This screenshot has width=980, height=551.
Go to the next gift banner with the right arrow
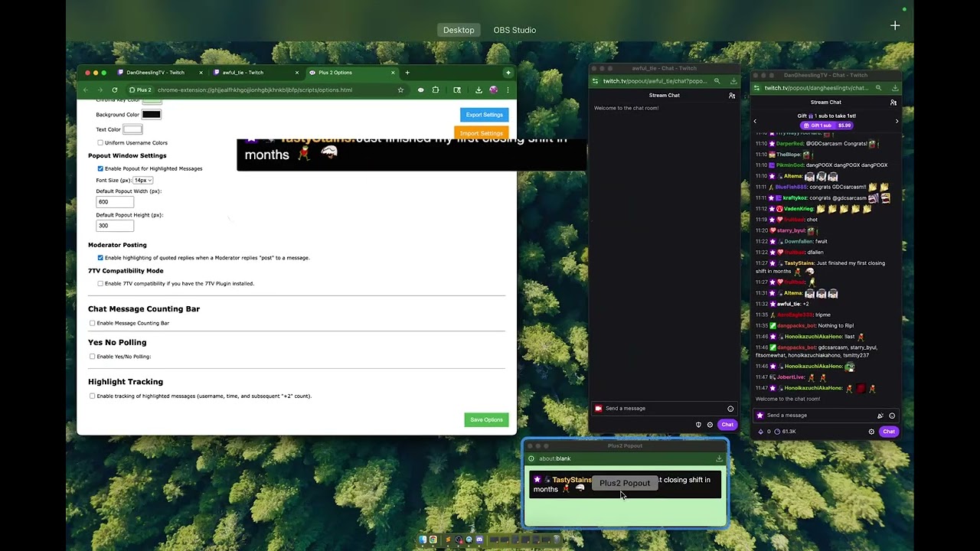tap(897, 121)
